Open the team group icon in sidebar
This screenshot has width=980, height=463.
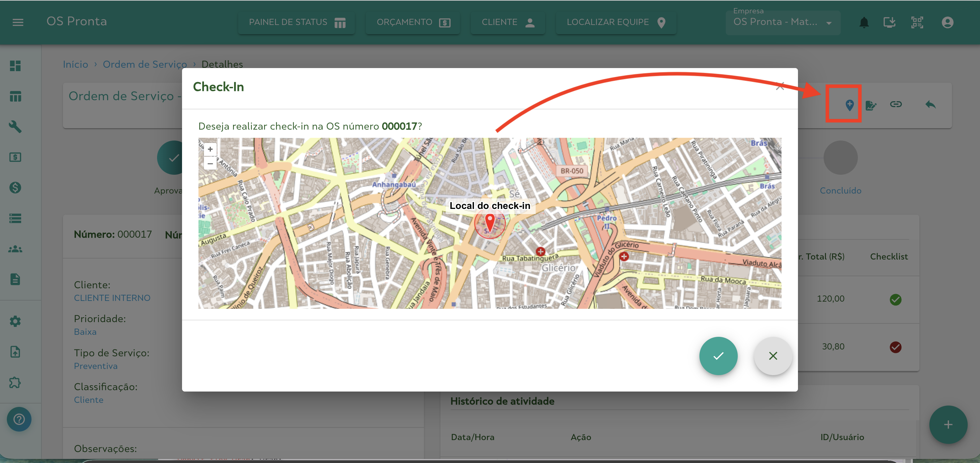[x=15, y=249]
